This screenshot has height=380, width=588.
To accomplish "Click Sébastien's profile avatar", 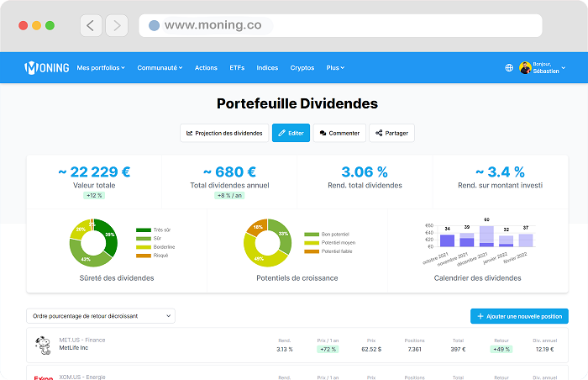I will click(525, 68).
